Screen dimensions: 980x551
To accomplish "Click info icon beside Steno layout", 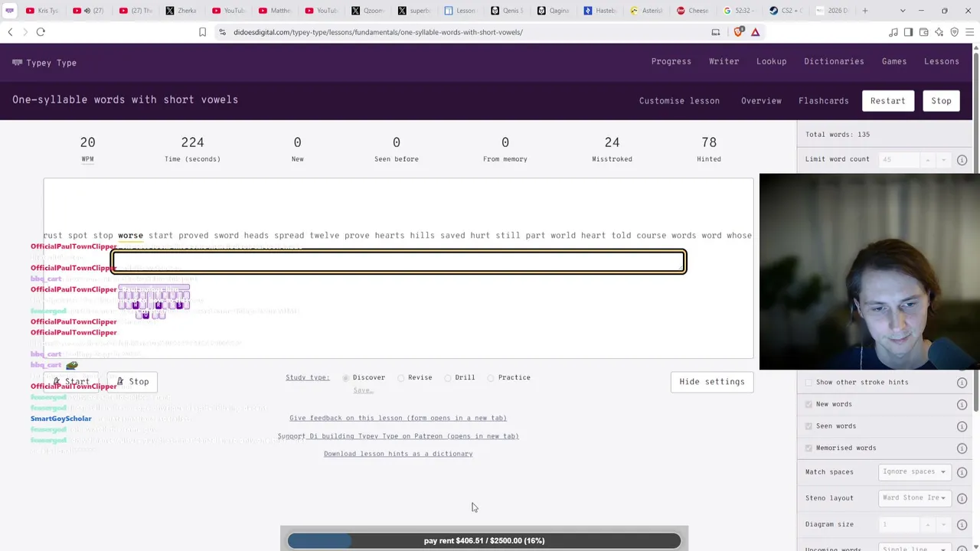I will coord(962,498).
